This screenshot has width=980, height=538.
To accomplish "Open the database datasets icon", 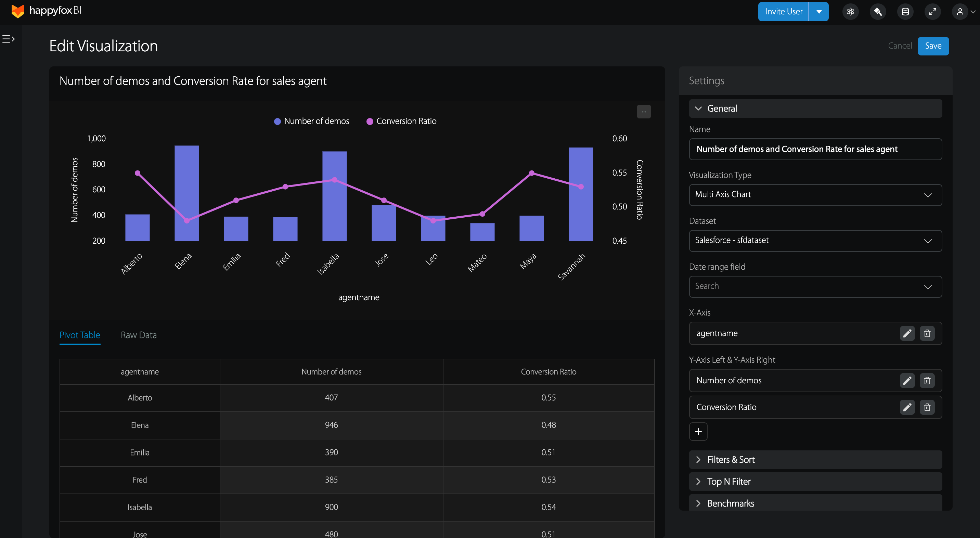I will pyautogui.click(x=905, y=12).
